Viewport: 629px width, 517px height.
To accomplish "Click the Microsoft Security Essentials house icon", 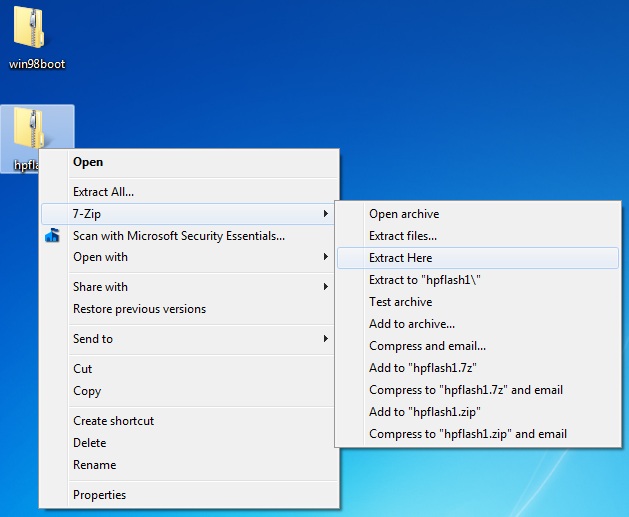I will pyautogui.click(x=53, y=235).
